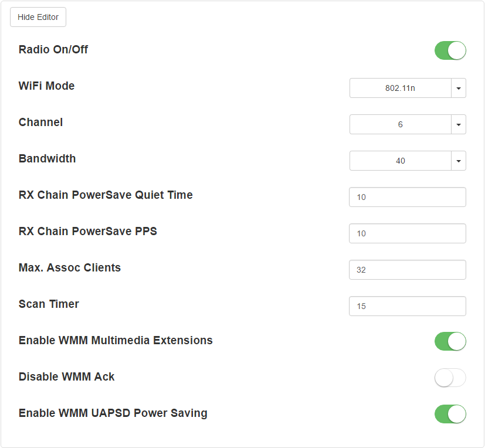485x448 pixels.
Task: Open the Bandwidth dropdown arrow
Action: coord(459,161)
